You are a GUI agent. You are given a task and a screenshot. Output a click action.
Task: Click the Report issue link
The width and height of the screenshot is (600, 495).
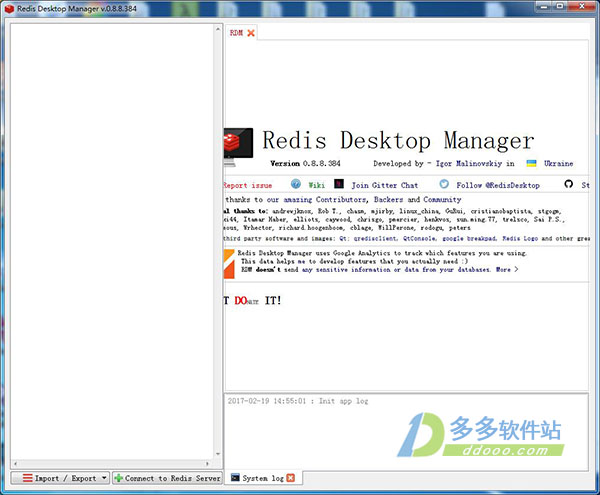[248, 185]
